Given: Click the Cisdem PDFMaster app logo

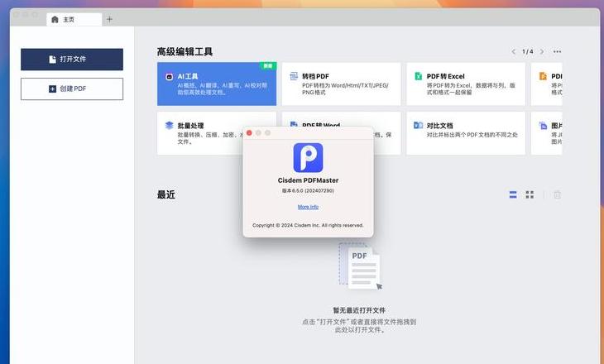Looking at the screenshot, I should [308, 157].
